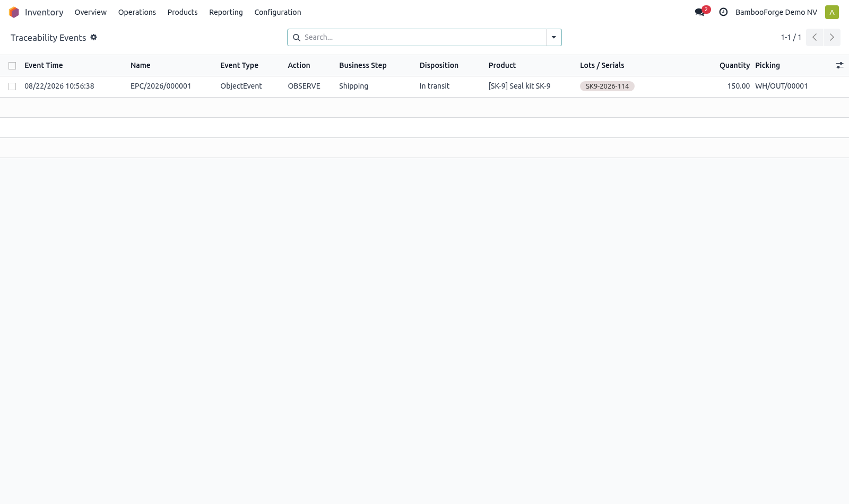
Task: Toggle the search filter options dropdown
Action: (554, 37)
